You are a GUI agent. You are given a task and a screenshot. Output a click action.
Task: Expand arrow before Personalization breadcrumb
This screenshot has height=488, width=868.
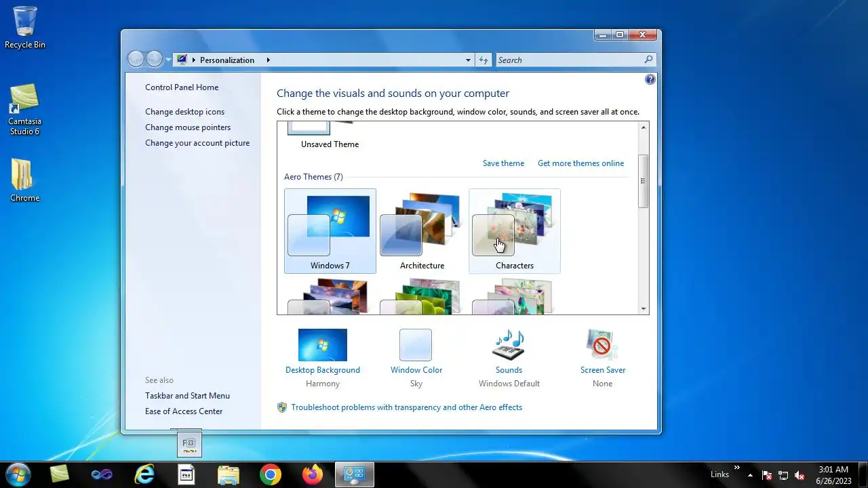(193, 60)
